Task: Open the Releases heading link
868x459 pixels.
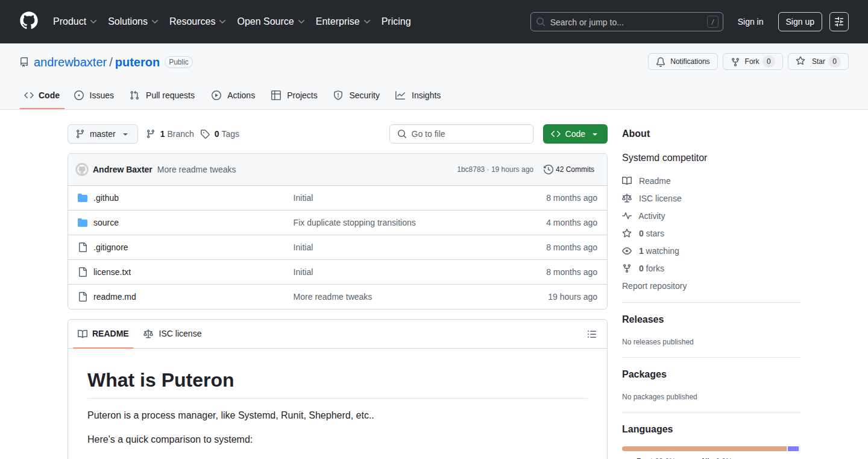Action: tap(643, 319)
